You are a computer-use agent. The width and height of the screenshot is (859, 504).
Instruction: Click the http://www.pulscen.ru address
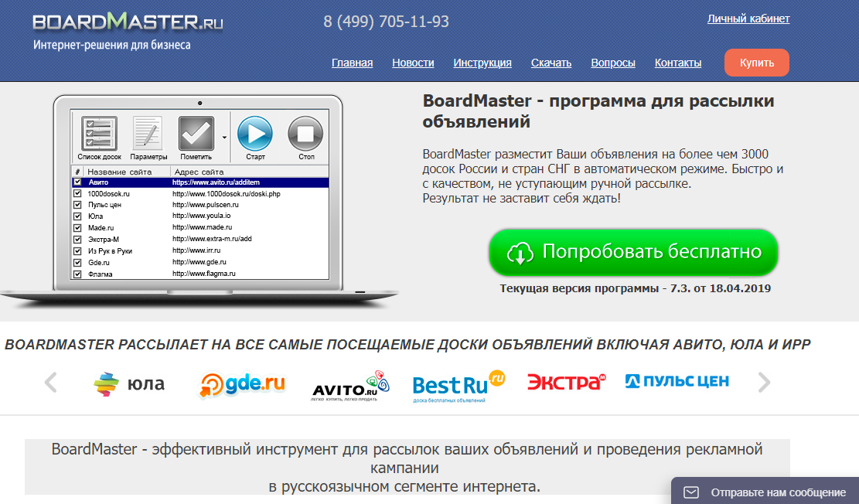[206, 205]
